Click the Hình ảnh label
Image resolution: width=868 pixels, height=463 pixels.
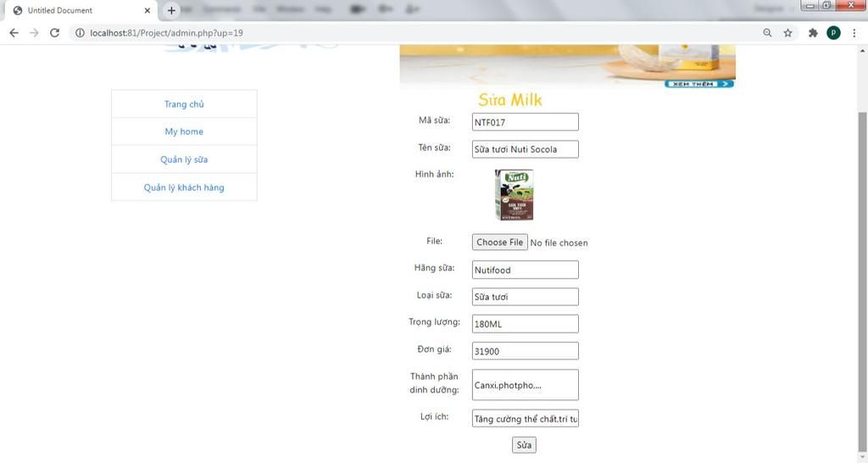pyautogui.click(x=435, y=174)
